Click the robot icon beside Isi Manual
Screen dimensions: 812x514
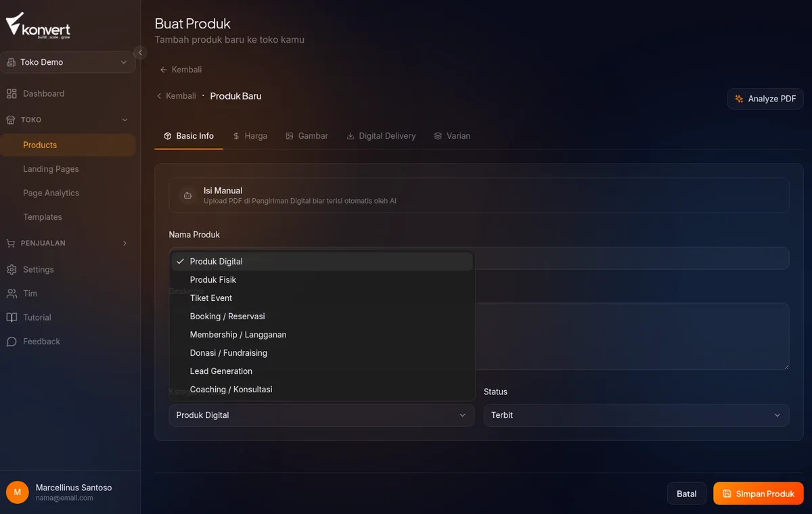(x=188, y=195)
